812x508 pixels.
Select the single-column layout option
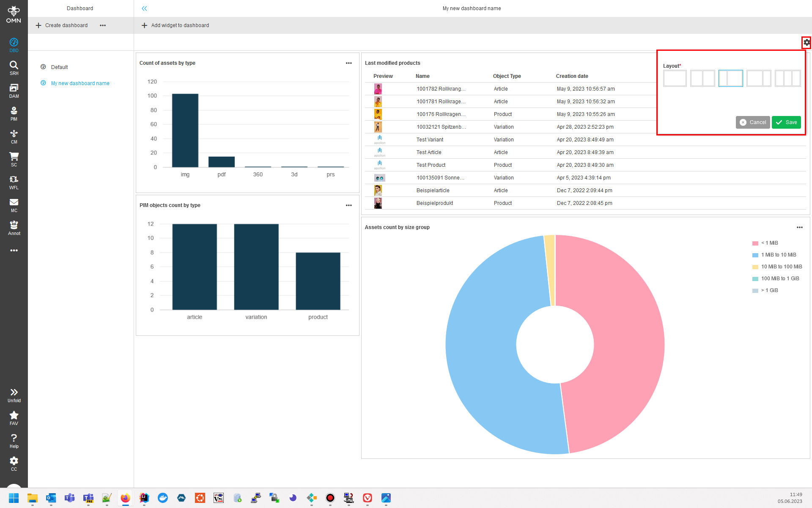pyautogui.click(x=675, y=78)
